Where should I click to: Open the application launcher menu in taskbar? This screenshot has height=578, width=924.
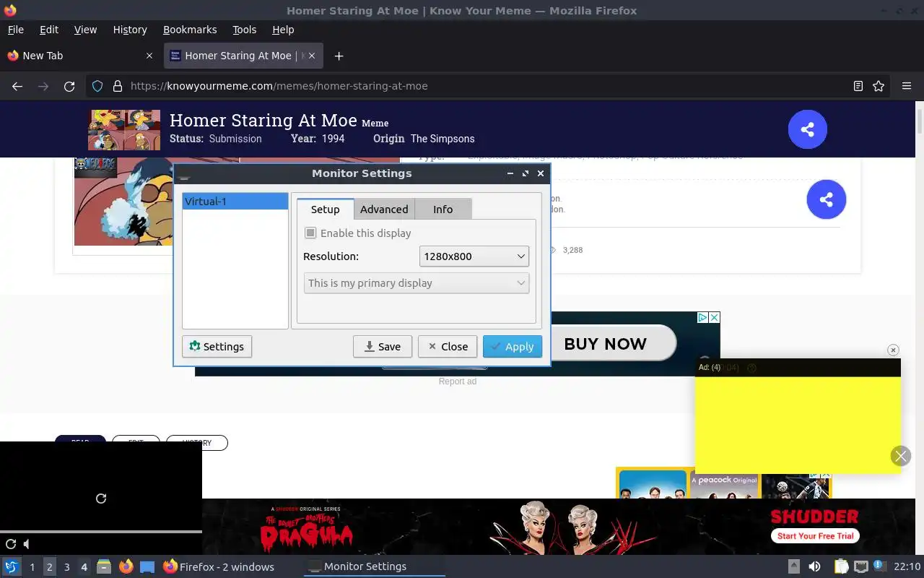[12, 566]
